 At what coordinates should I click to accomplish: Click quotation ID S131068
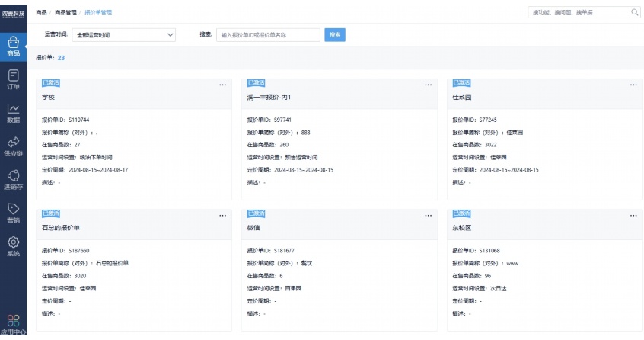point(489,251)
